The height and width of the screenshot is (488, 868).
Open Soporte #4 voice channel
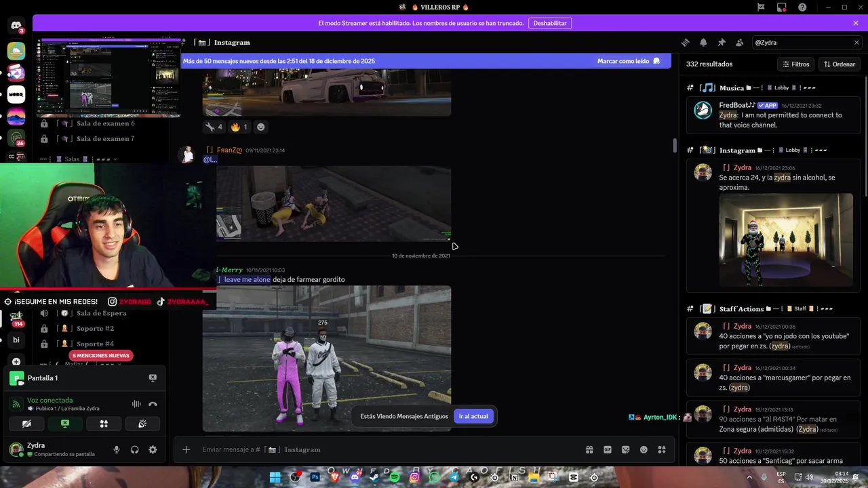[102, 344]
